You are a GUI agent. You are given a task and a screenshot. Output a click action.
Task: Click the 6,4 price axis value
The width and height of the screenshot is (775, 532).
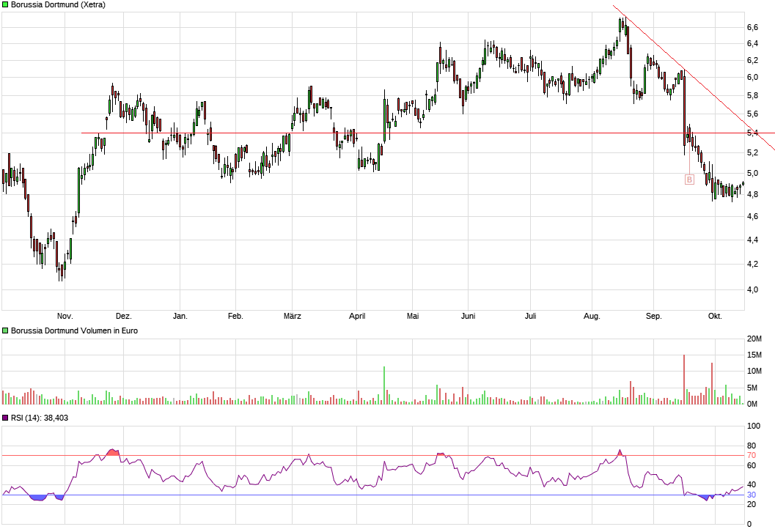752,44
